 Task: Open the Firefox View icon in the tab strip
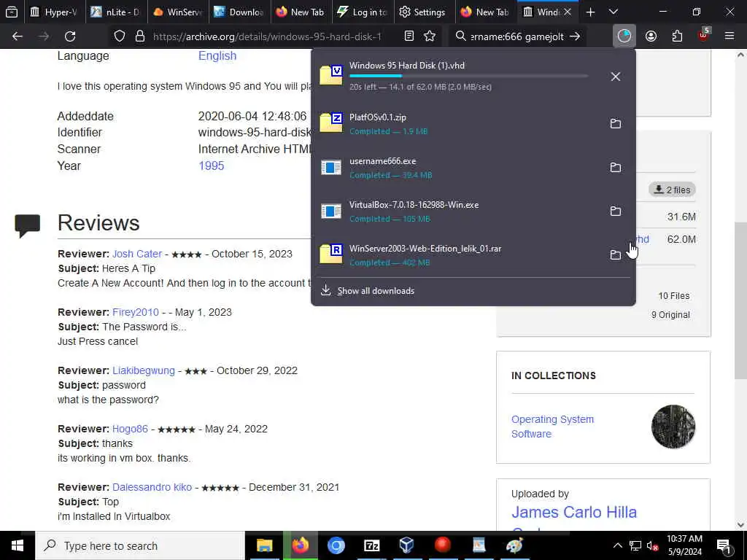(x=12, y=12)
